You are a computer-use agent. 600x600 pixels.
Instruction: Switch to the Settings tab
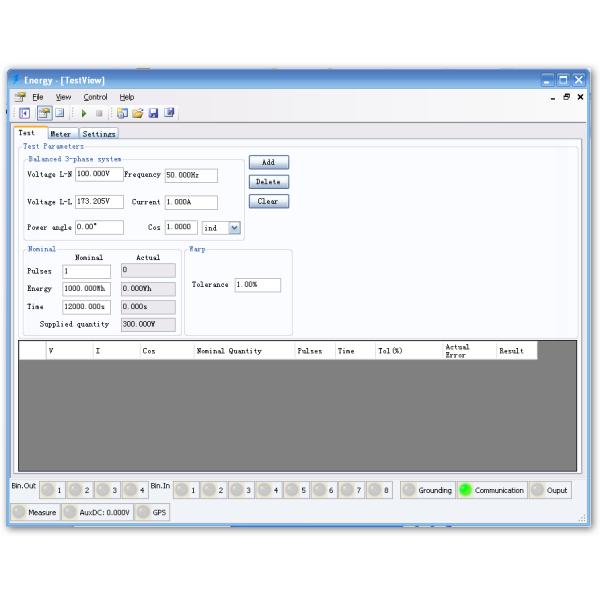[x=99, y=133]
